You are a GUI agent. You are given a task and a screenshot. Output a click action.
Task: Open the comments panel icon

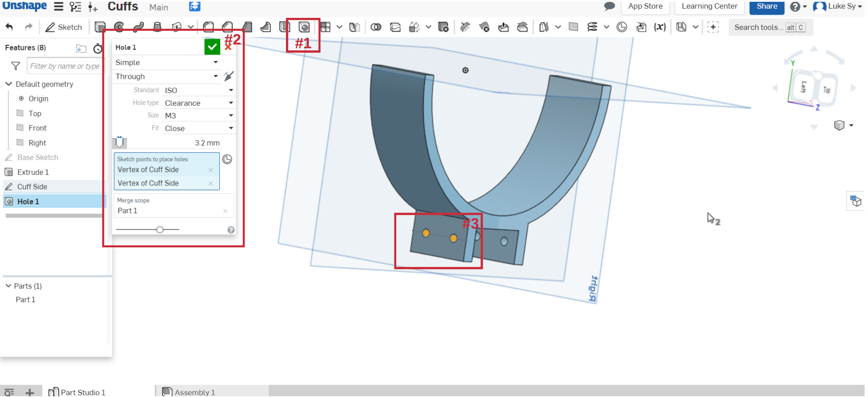(609, 6)
